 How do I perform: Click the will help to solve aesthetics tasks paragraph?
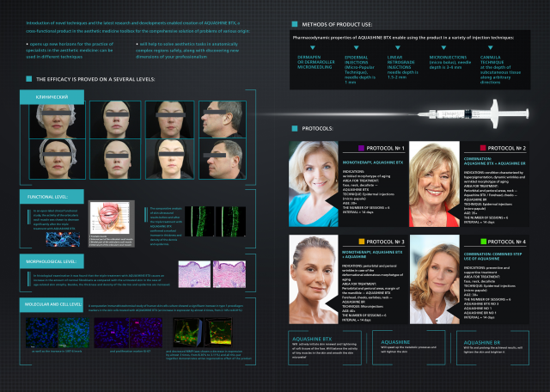pyautogui.click(x=187, y=50)
